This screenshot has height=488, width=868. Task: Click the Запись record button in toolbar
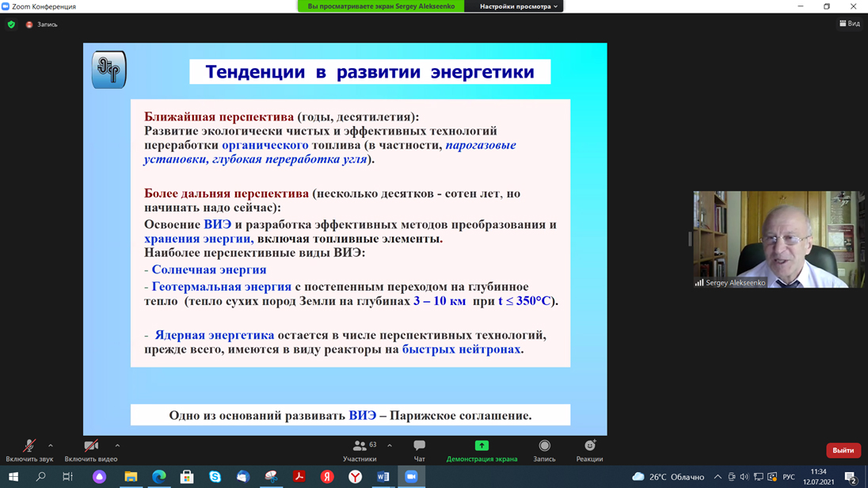(x=544, y=449)
